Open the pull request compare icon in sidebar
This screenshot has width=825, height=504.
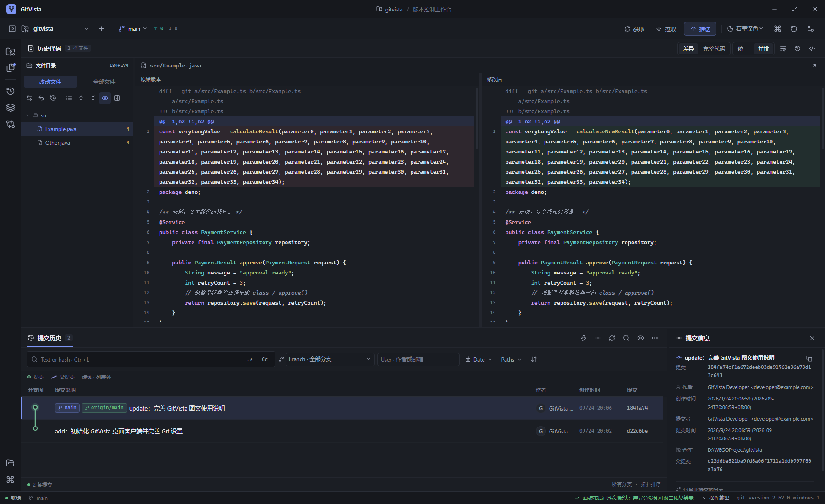pos(10,124)
